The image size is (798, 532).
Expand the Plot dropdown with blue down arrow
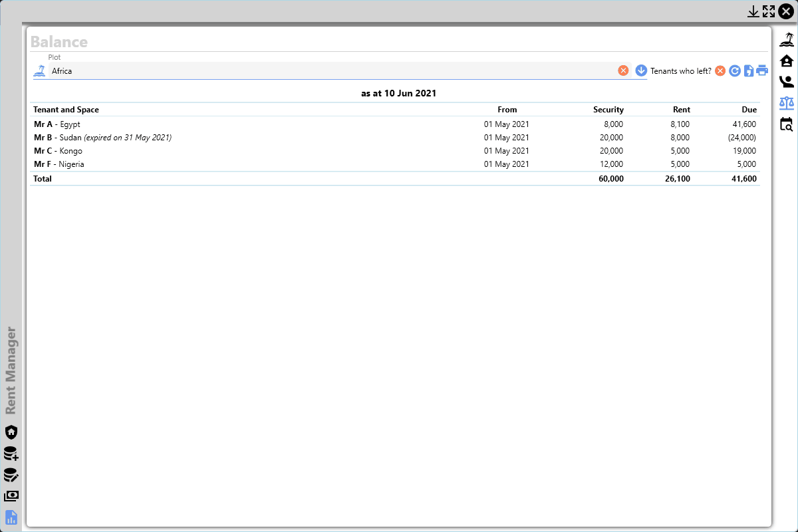click(x=640, y=70)
